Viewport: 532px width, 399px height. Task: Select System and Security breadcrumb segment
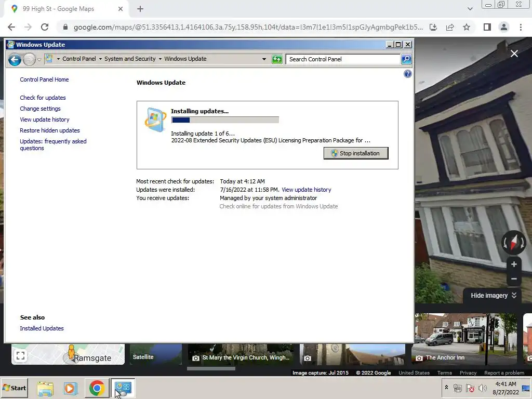(130, 59)
